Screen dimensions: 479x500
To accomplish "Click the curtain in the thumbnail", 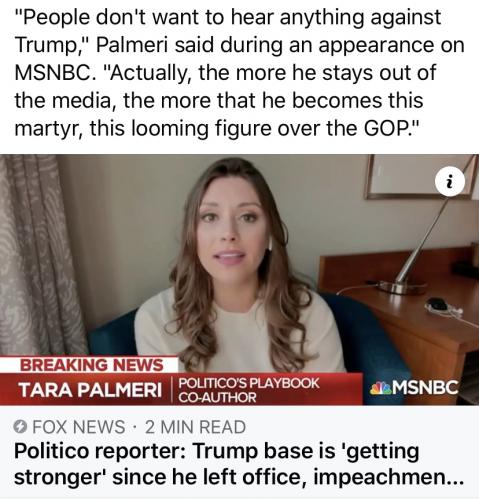I will (38, 253).
